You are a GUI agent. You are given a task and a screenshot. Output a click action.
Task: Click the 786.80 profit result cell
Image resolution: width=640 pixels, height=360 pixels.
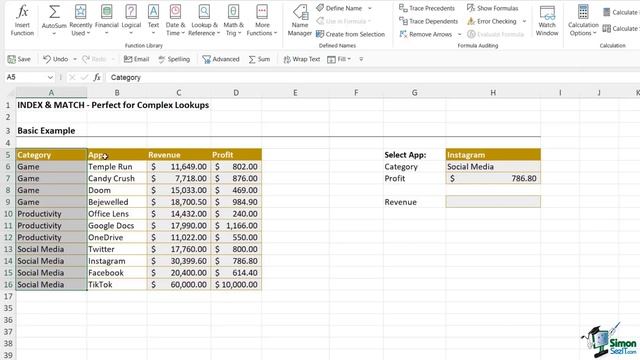[493, 178]
